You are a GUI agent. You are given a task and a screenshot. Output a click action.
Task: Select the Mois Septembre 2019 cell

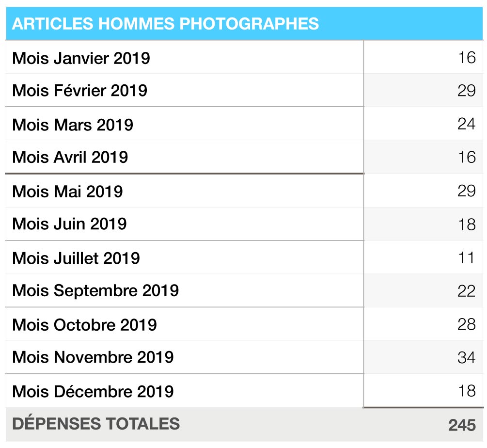95,291
